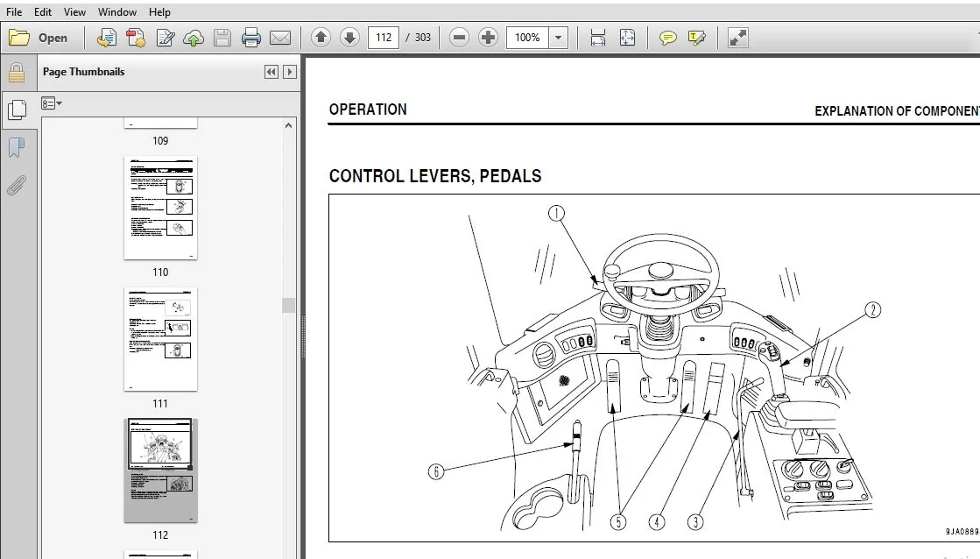This screenshot has width=980, height=559.
Task: Open the View menu
Action: pyautogui.click(x=74, y=12)
